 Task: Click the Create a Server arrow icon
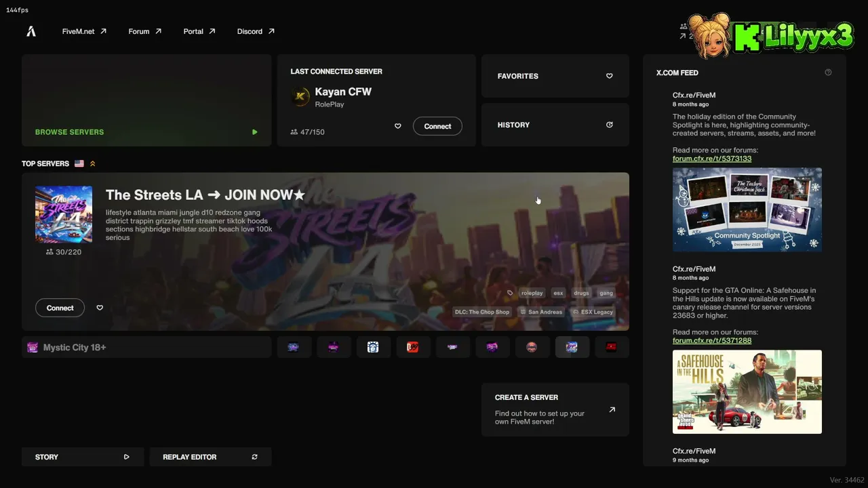pos(612,409)
